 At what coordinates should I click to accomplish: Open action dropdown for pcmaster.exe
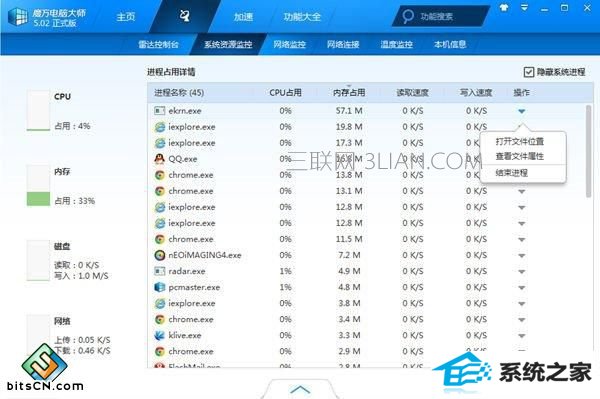[521, 288]
